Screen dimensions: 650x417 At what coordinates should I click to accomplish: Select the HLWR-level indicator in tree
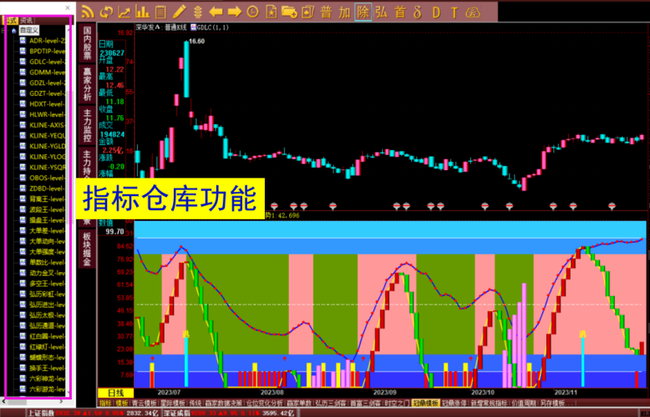47,114
